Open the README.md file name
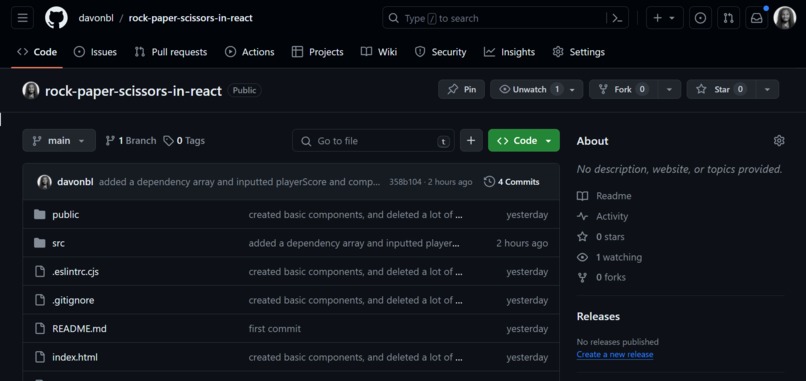Screen dimensions: 806x381 pos(79,329)
